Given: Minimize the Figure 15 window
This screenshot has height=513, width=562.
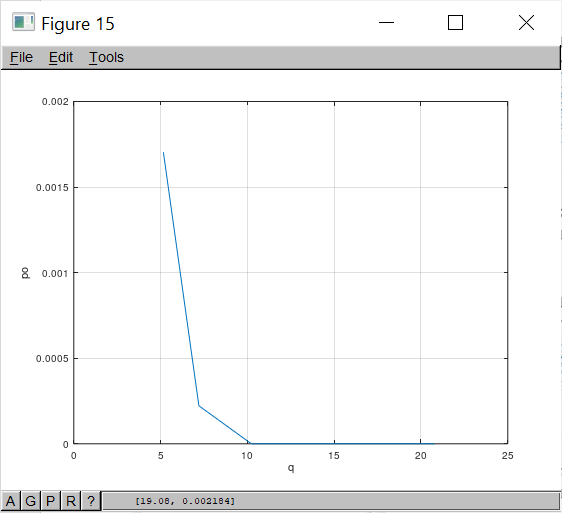Looking at the screenshot, I should [386, 23].
